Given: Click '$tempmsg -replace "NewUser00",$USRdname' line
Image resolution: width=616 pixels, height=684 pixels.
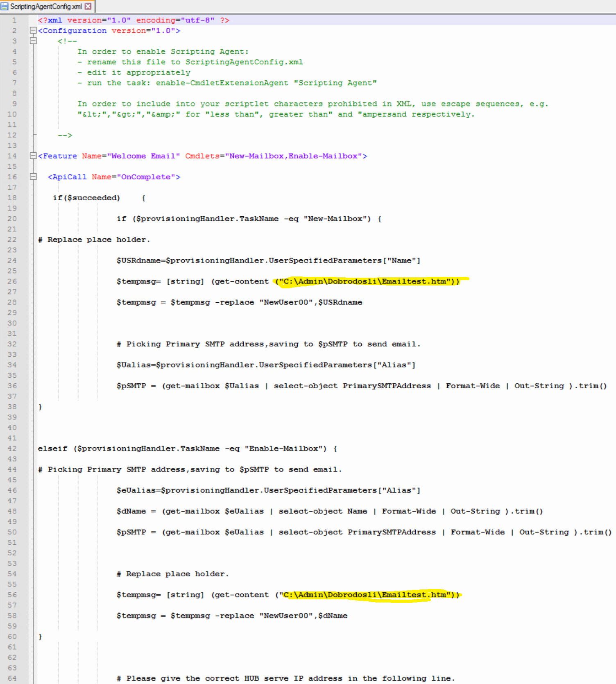Looking at the screenshot, I should [x=239, y=302].
